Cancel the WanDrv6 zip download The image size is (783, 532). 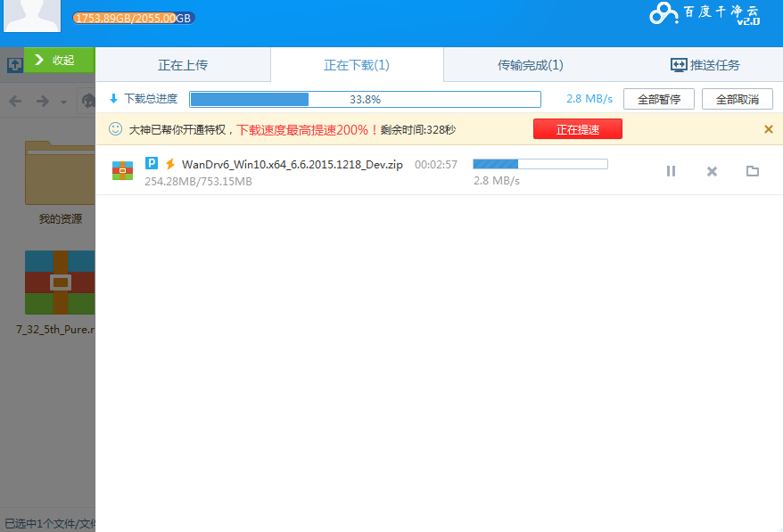(x=712, y=172)
